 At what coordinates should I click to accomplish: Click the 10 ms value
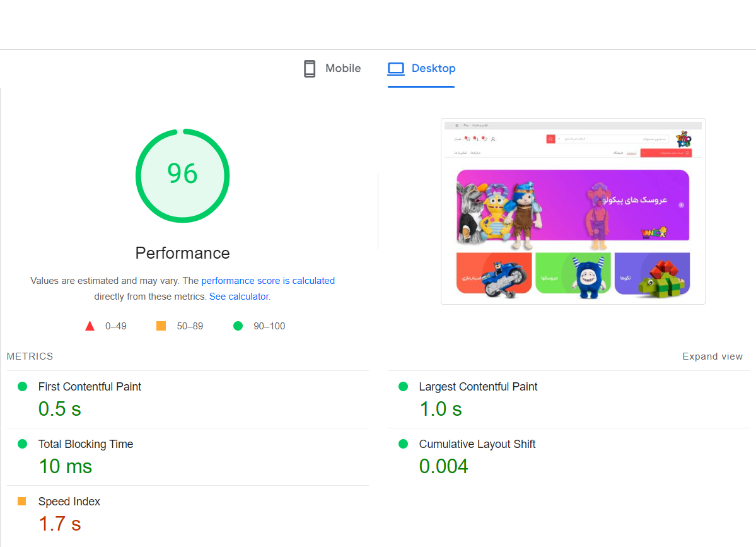[x=65, y=466]
